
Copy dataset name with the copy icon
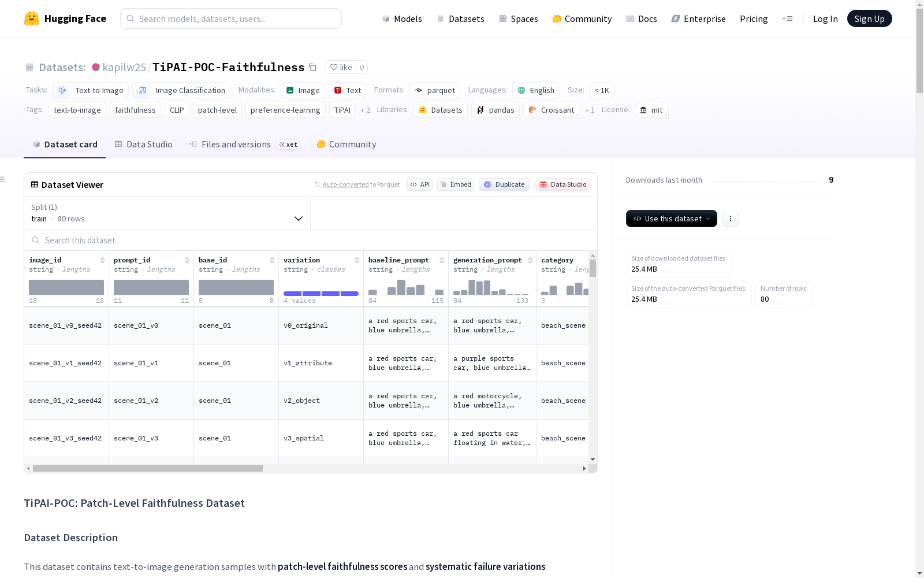pos(312,67)
